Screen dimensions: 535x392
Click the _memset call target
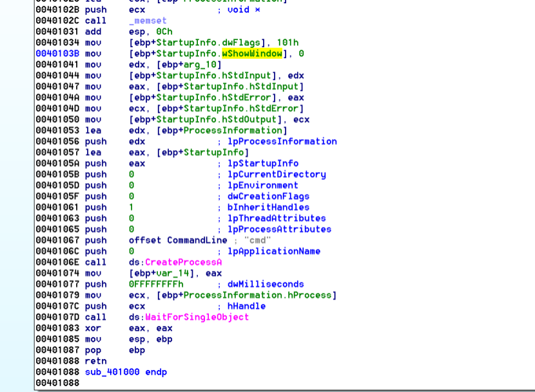click(146, 21)
